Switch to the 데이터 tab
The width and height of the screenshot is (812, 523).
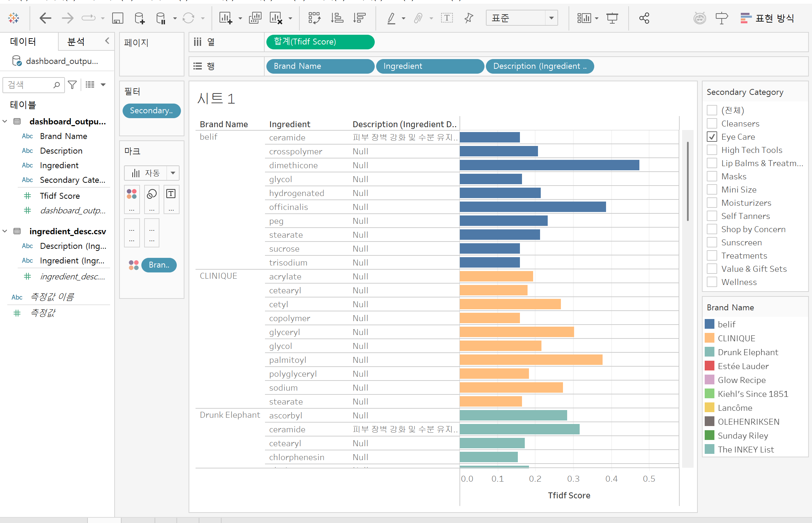pos(23,42)
